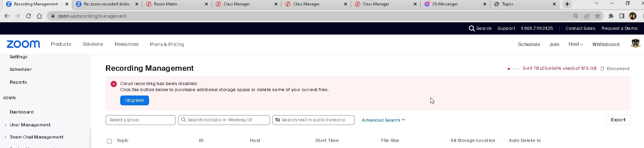Image resolution: width=644 pixels, height=148 pixels.
Task: Click the storage usage progress bar
Action: (513, 69)
